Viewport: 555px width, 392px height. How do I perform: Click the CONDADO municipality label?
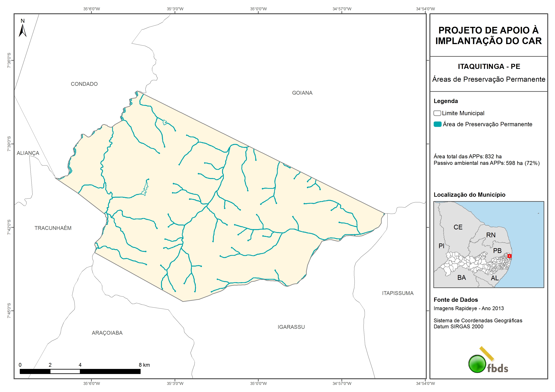[84, 84]
